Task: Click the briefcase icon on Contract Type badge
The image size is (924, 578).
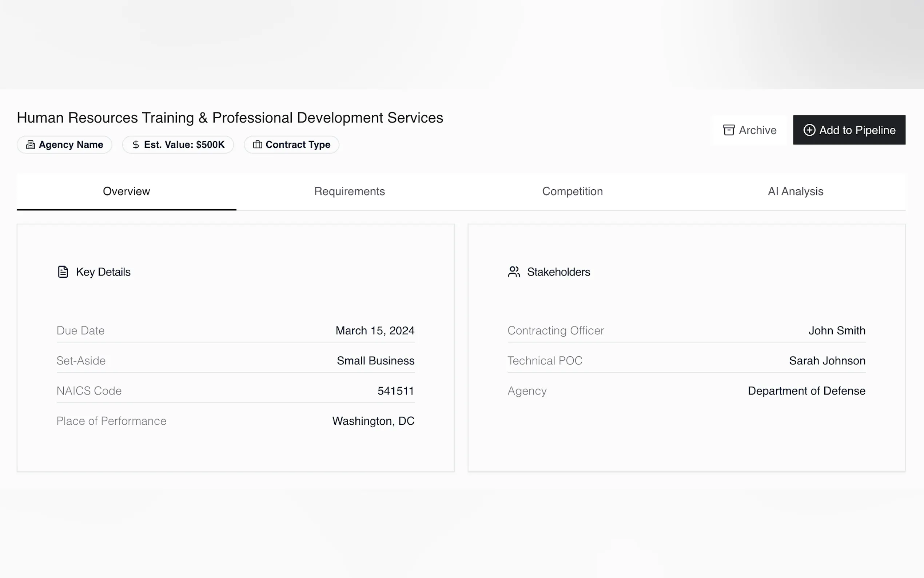Action: tap(258, 144)
